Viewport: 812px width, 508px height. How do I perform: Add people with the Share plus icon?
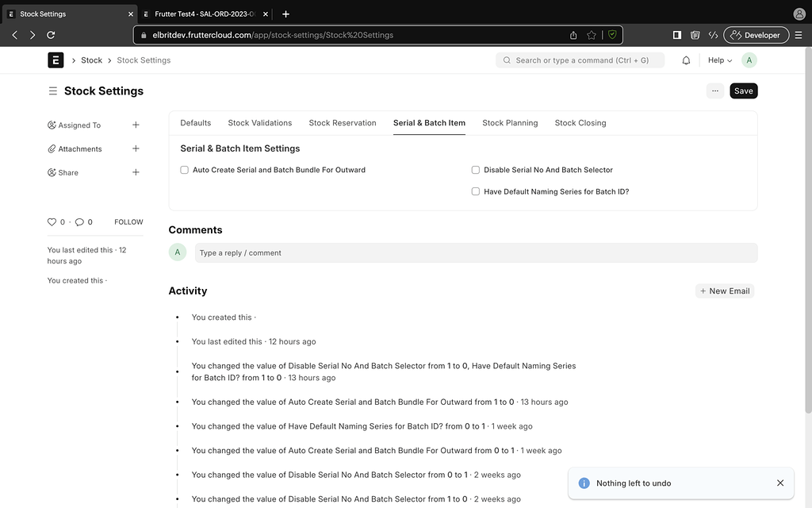[x=136, y=172]
